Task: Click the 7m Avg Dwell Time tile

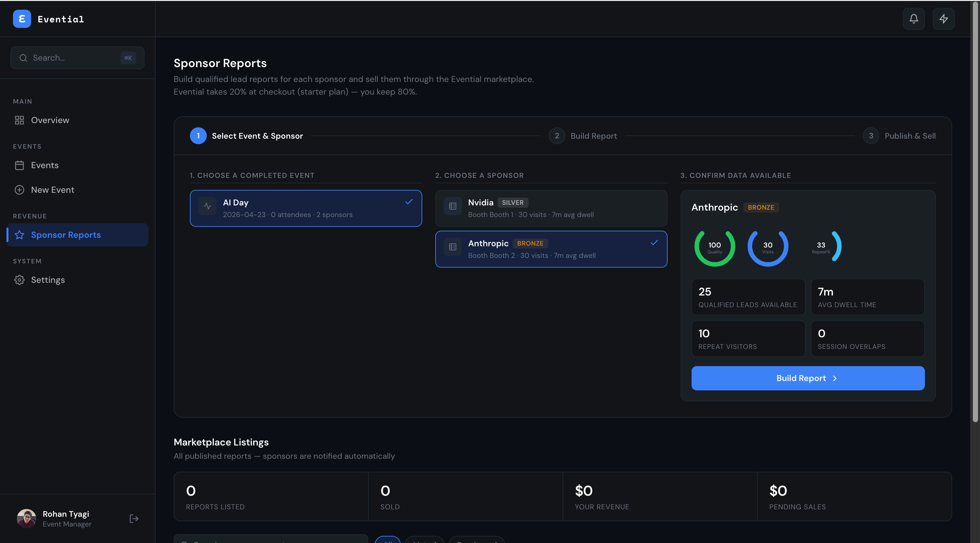Action: point(868,297)
